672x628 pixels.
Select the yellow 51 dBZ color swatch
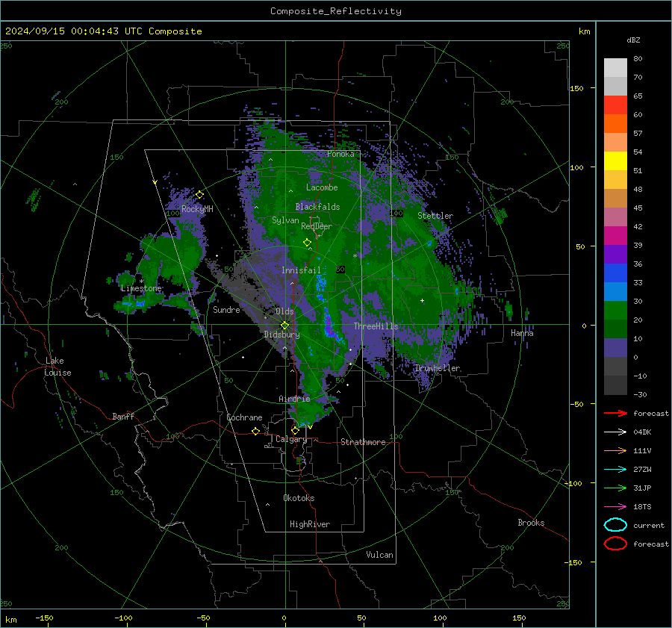click(x=615, y=161)
